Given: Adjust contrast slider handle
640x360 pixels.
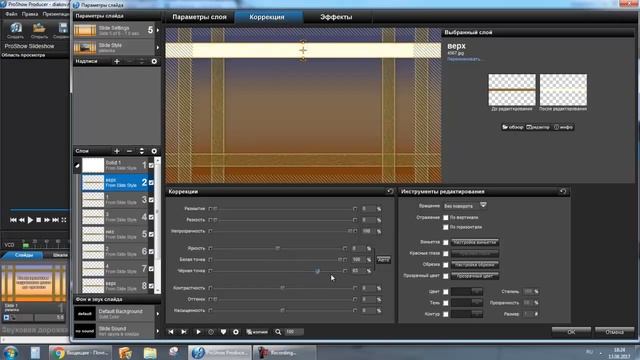Looking at the screenshot, I should point(282,288).
